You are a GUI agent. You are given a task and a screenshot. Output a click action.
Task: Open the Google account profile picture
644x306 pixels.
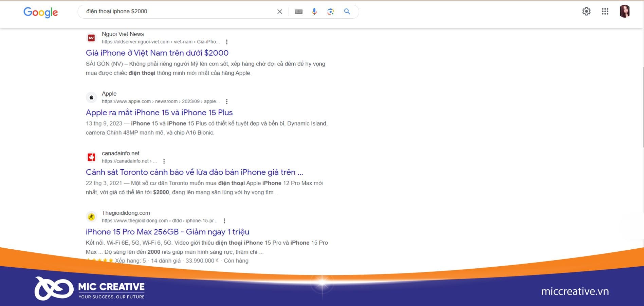625,11
